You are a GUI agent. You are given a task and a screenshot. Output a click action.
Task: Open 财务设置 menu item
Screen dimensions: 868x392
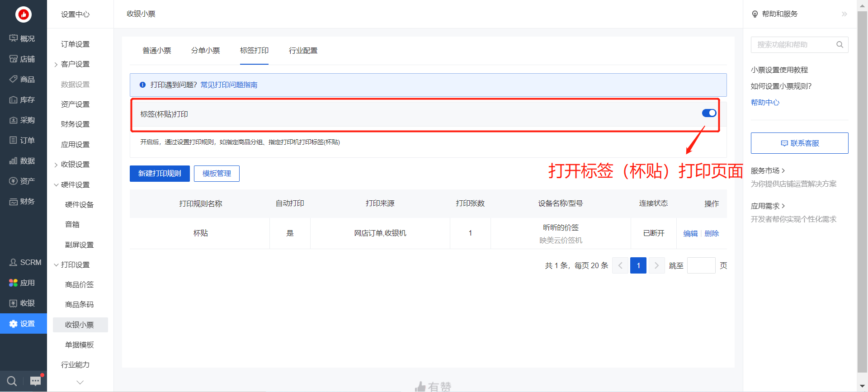point(75,124)
